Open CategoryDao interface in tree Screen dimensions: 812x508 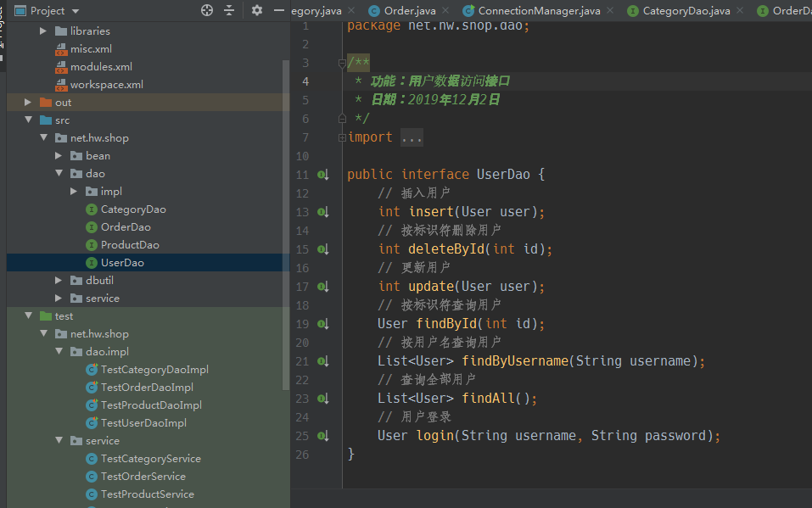pyautogui.click(x=133, y=209)
